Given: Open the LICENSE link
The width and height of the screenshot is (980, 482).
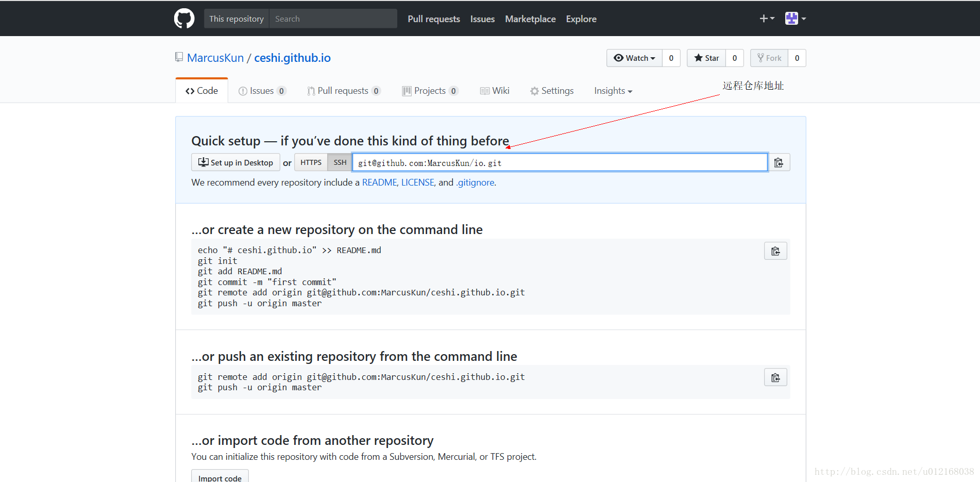Looking at the screenshot, I should point(418,182).
